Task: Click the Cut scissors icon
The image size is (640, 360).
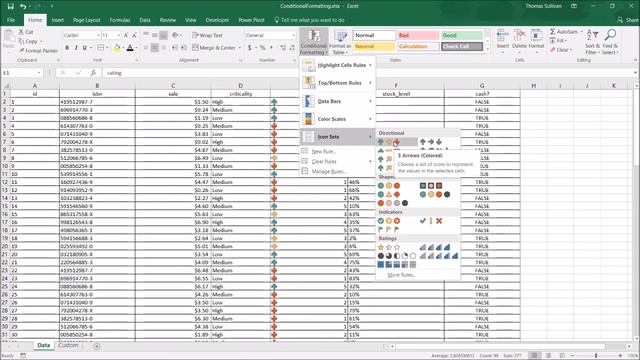Action: coord(21,32)
